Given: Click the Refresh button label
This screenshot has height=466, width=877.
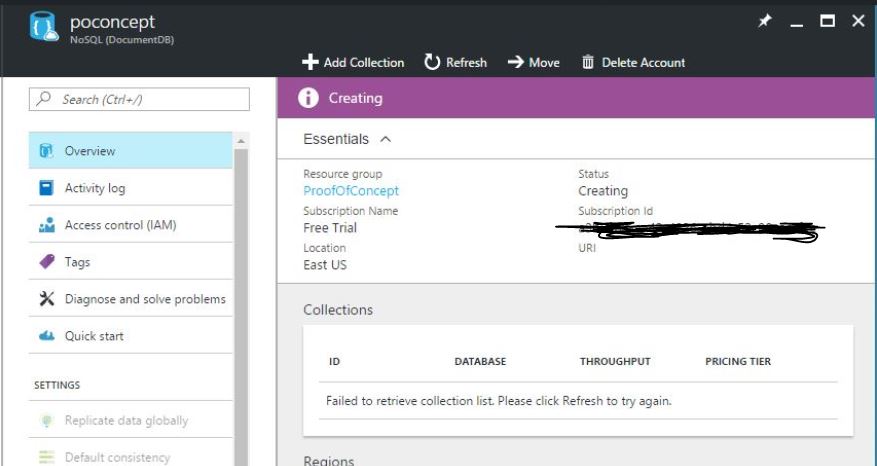Looking at the screenshot, I should tap(466, 63).
